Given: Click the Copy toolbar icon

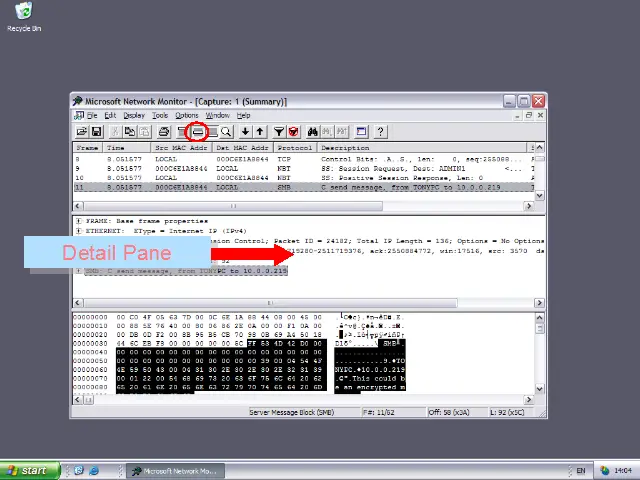Looking at the screenshot, I should coord(130,131).
